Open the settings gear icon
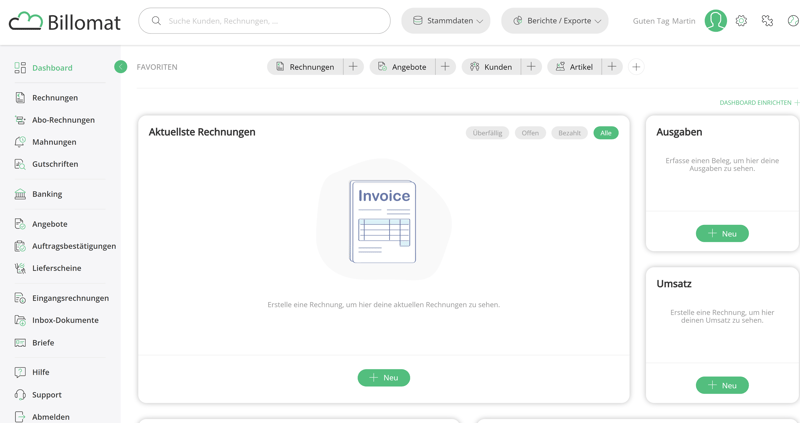The width and height of the screenshot is (800, 423). pos(741,21)
